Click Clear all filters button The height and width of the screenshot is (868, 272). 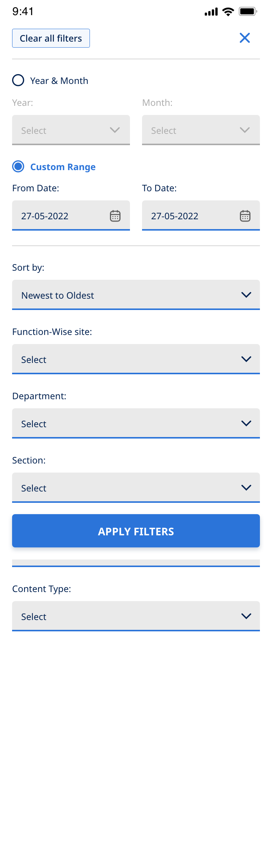pyautogui.click(x=51, y=38)
